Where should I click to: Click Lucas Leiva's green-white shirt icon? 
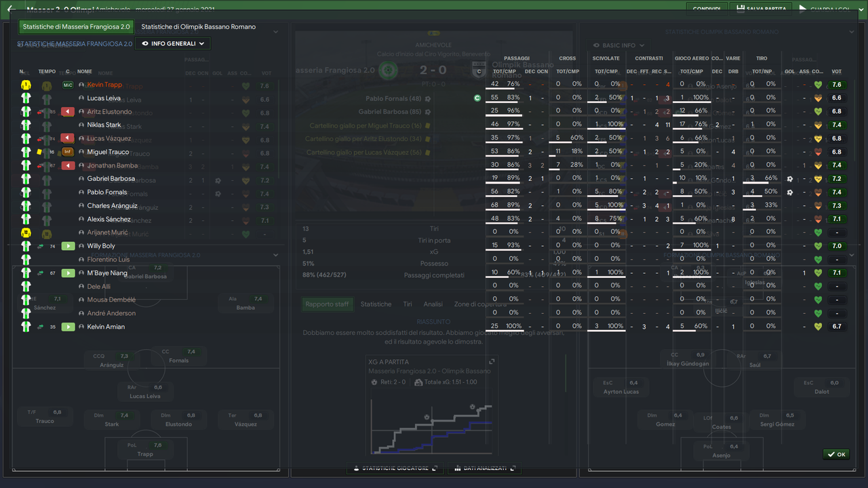click(x=26, y=98)
